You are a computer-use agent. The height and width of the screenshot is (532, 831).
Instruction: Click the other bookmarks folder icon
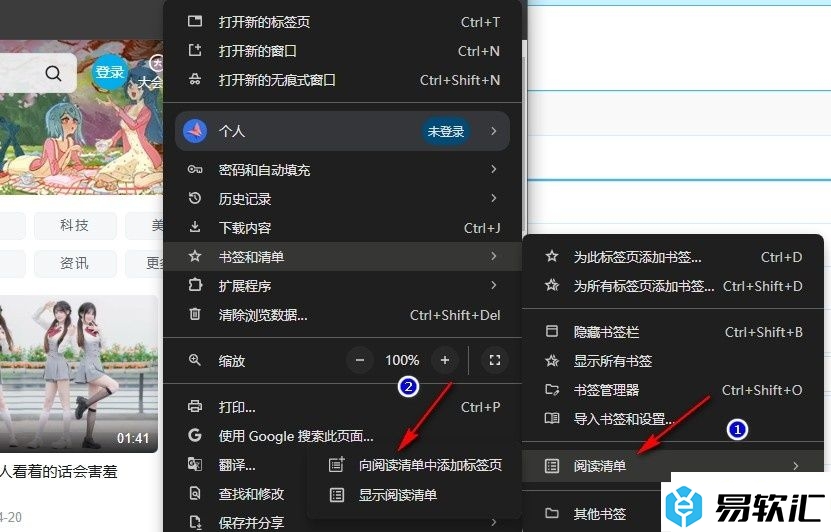coord(552,513)
